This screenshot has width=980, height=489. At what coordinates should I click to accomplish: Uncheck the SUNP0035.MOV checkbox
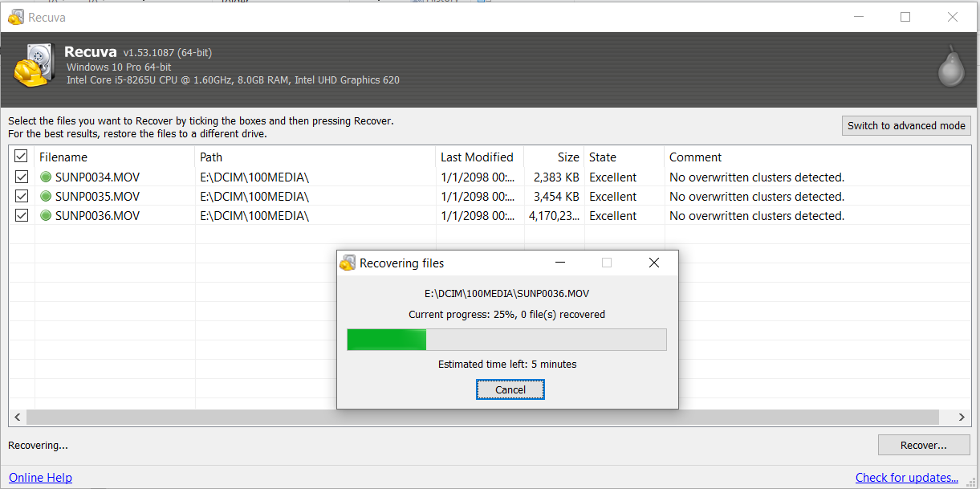tap(22, 197)
